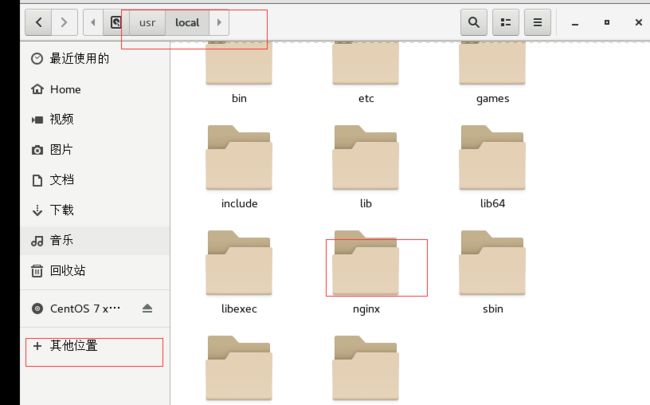Click the document icon beside 文档
The height and width of the screenshot is (405, 650).
coord(37,180)
